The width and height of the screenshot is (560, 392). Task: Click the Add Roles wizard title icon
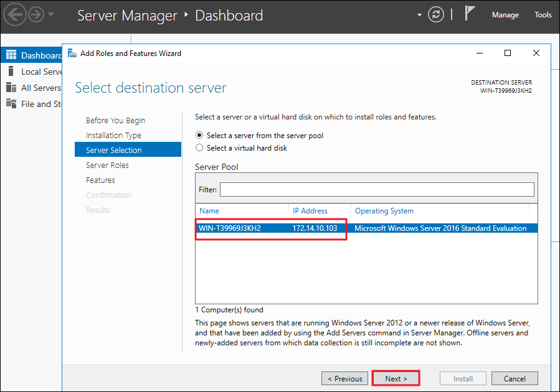(72, 53)
